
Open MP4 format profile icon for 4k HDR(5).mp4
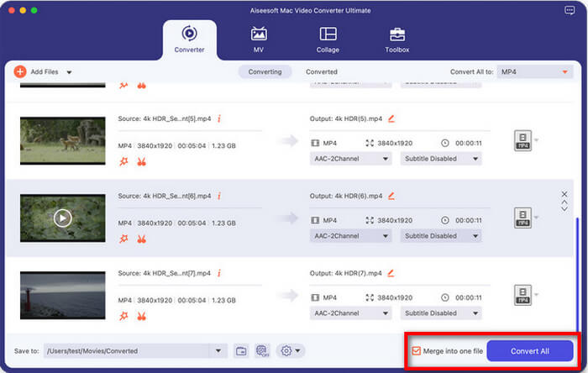pos(522,140)
